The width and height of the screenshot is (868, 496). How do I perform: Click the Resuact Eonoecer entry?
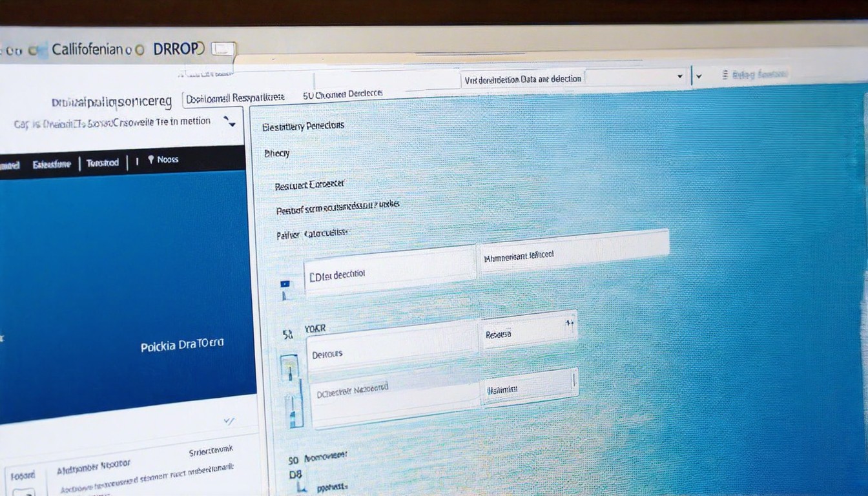click(309, 185)
